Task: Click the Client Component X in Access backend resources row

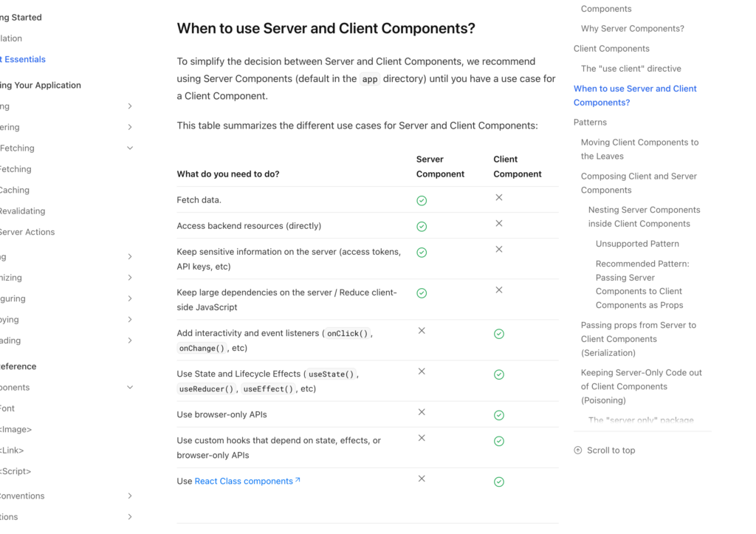Action: 498,223
